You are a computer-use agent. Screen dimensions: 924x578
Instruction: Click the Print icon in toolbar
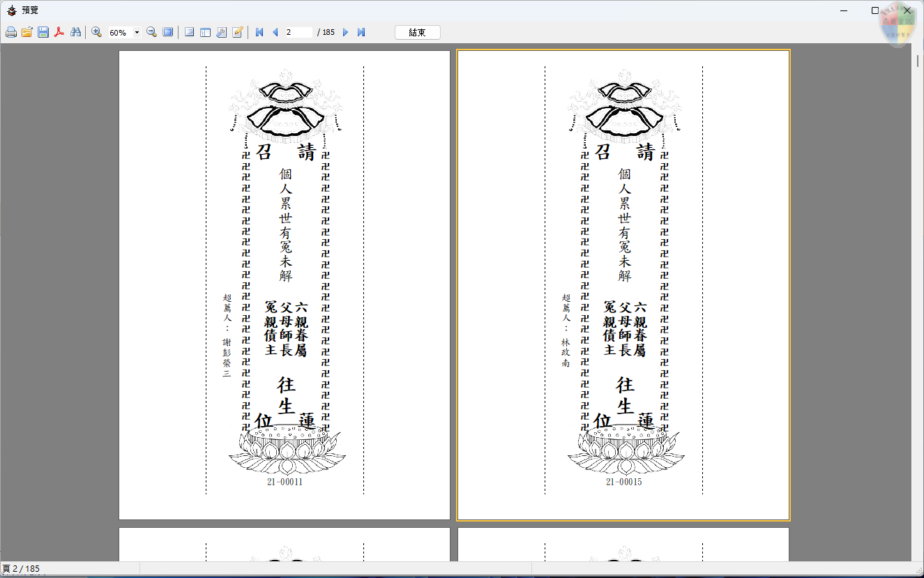click(x=11, y=33)
